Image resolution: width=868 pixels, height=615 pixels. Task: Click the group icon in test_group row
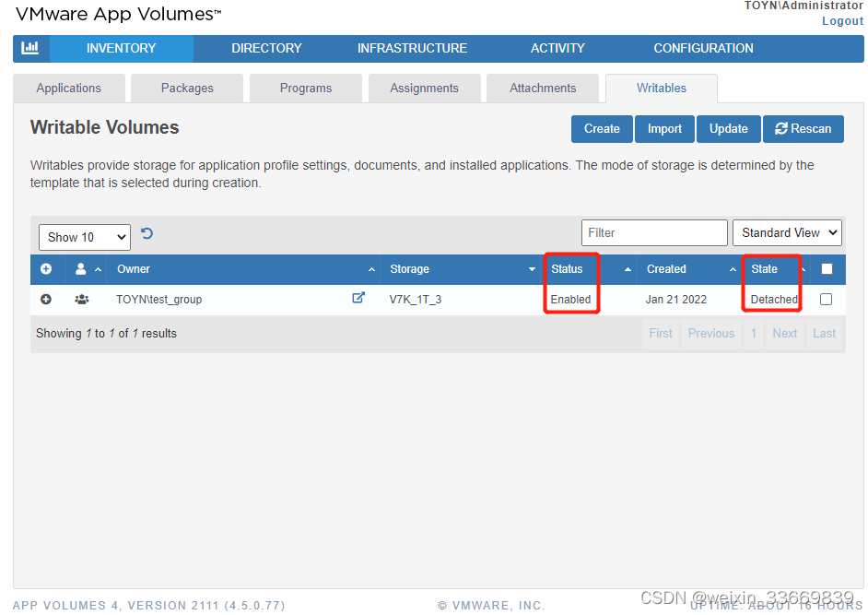point(81,299)
